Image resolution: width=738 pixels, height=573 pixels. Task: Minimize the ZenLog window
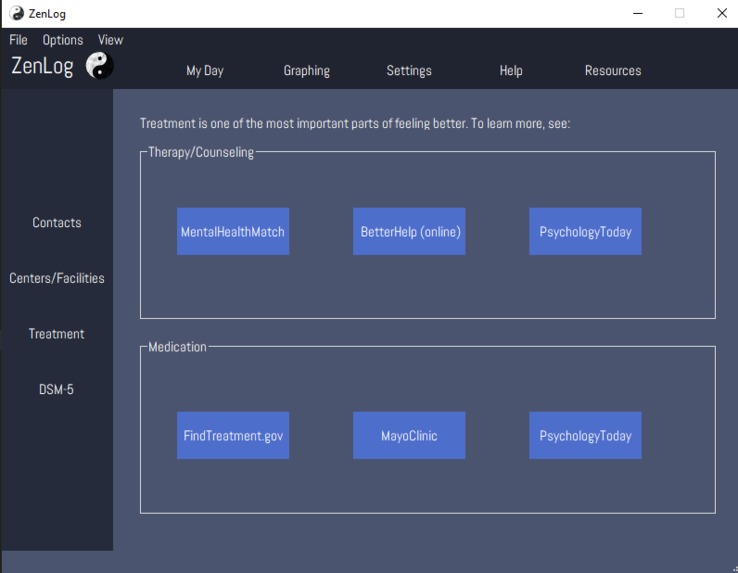pos(638,13)
